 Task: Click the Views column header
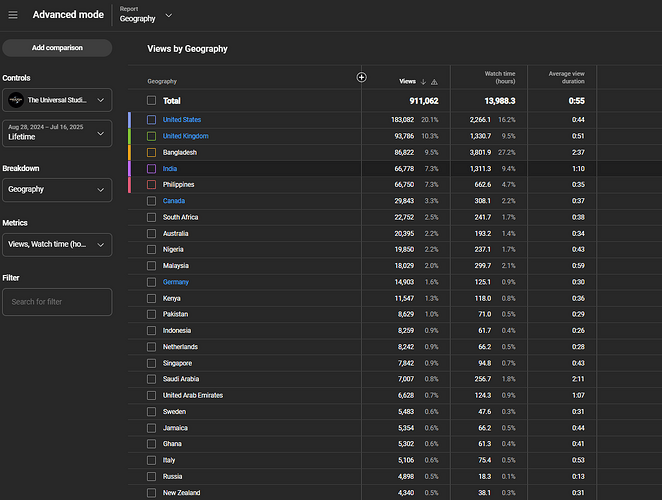(407, 82)
